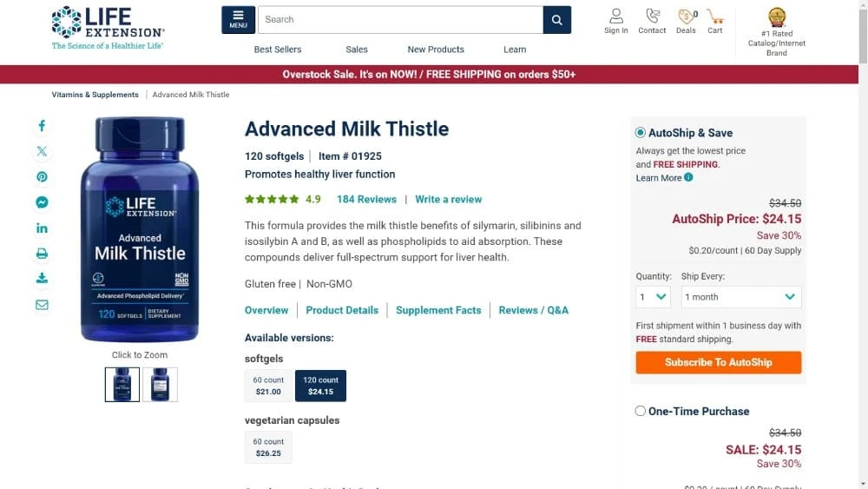Image resolution: width=868 pixels, height=489 pixels.
Task: Expand Ship Every frequency dropdown
Action: coord(740,297)
